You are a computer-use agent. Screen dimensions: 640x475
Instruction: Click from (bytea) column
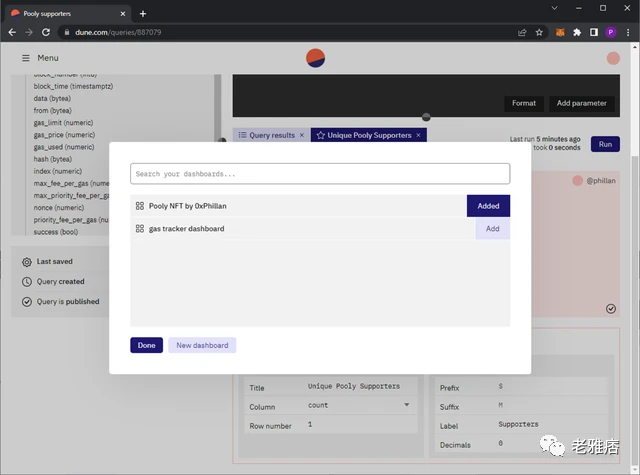pos(52,111)
